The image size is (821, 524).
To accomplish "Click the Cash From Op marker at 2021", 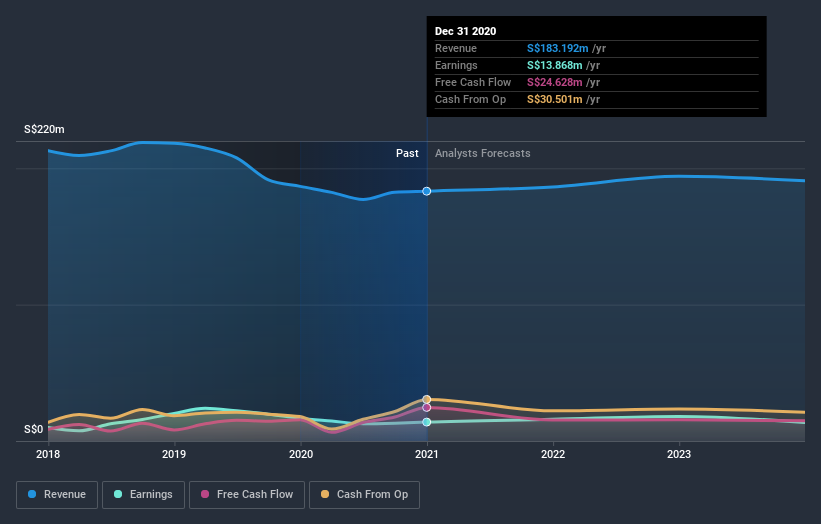I will (427, 399).
